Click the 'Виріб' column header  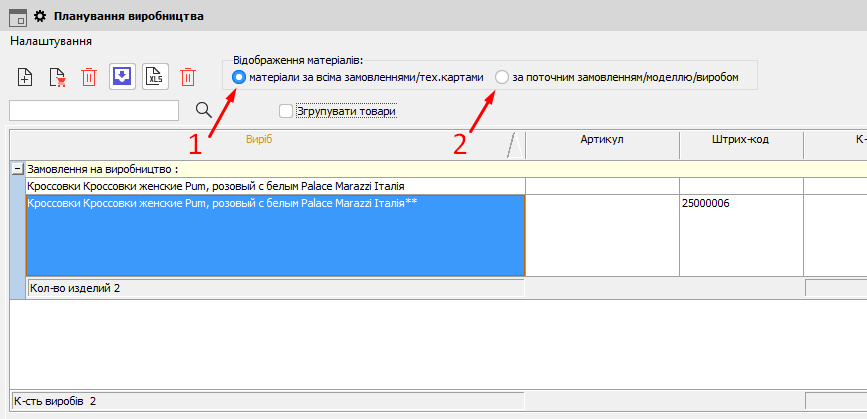pyautogui.click(x=259, y=140)
